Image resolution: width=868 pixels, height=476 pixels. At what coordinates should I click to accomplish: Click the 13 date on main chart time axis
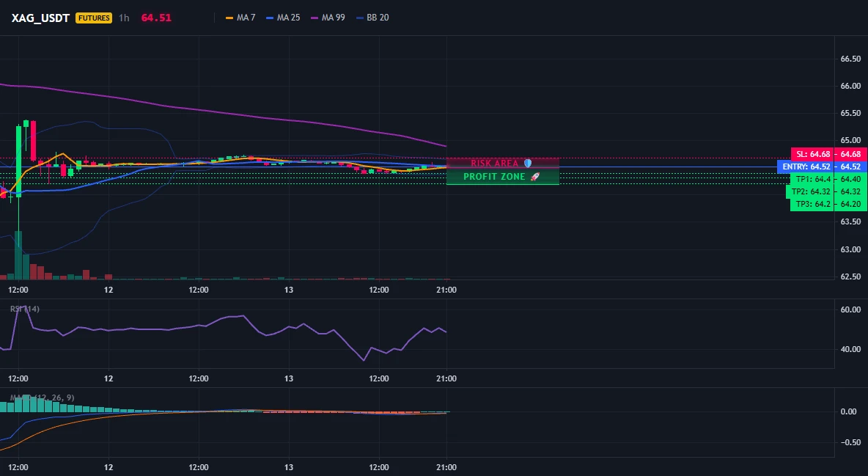288,290
